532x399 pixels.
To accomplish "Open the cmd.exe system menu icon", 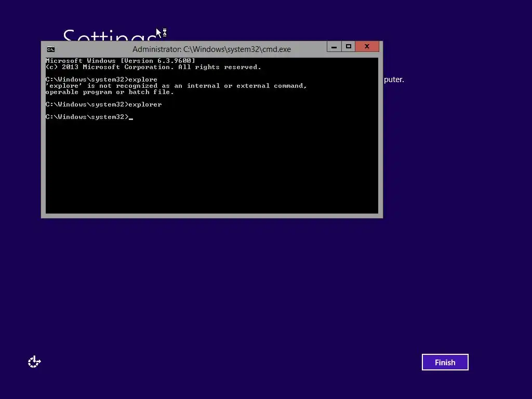I will [x=50, y=49].
